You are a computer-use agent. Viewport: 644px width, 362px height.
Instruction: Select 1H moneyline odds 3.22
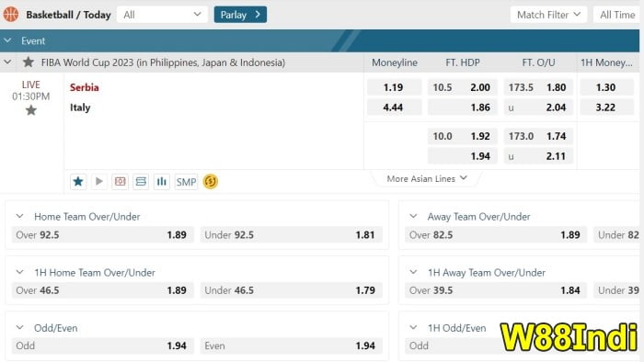606,107
